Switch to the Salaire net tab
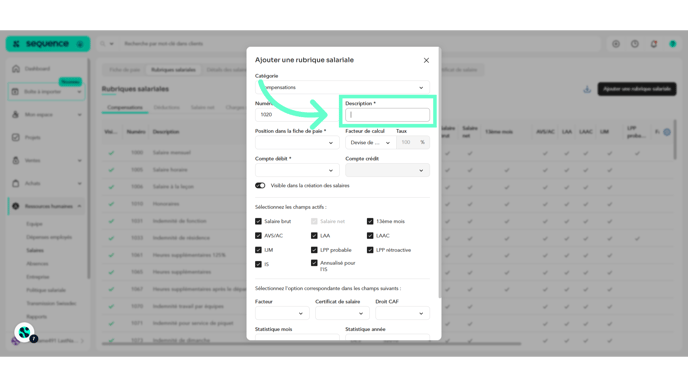The width and height of the screenshot is (688, 387). [x=202, y=108]
